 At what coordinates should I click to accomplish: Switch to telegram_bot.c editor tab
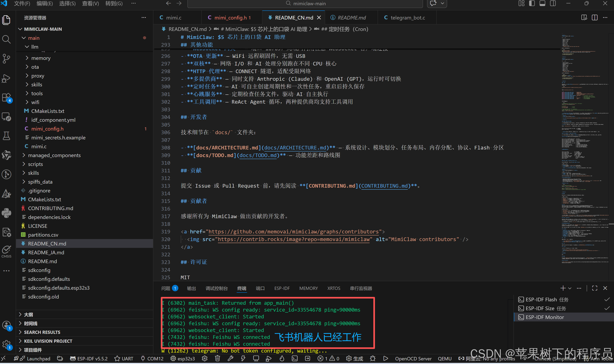(407, 18)
